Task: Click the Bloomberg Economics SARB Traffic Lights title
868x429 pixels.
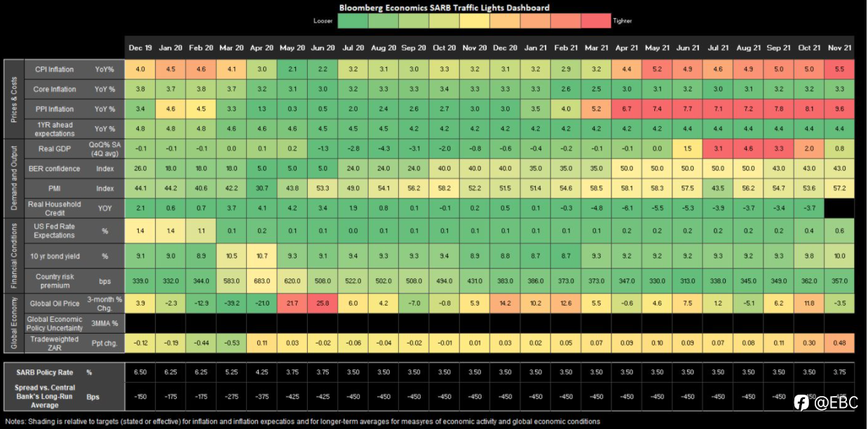Action: coord(445,8)
